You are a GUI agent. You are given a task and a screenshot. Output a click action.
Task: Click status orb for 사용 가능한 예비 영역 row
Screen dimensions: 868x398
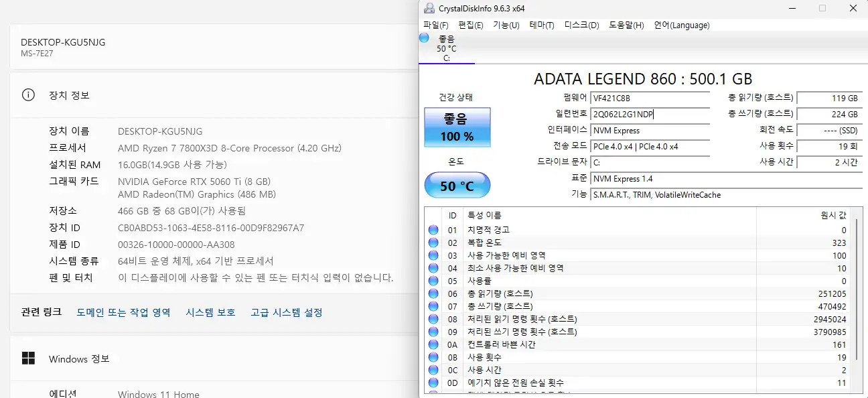(x=433, y=255)
